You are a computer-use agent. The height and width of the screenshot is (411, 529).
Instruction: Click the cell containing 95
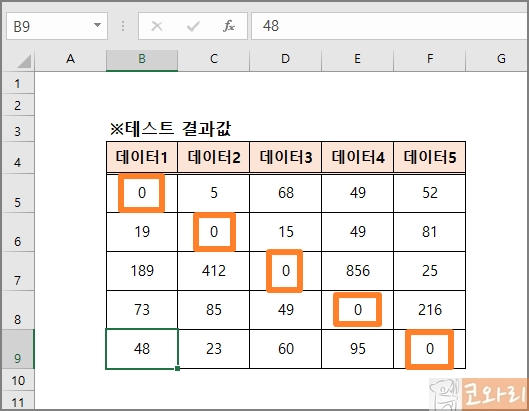[x=357, y=349]
